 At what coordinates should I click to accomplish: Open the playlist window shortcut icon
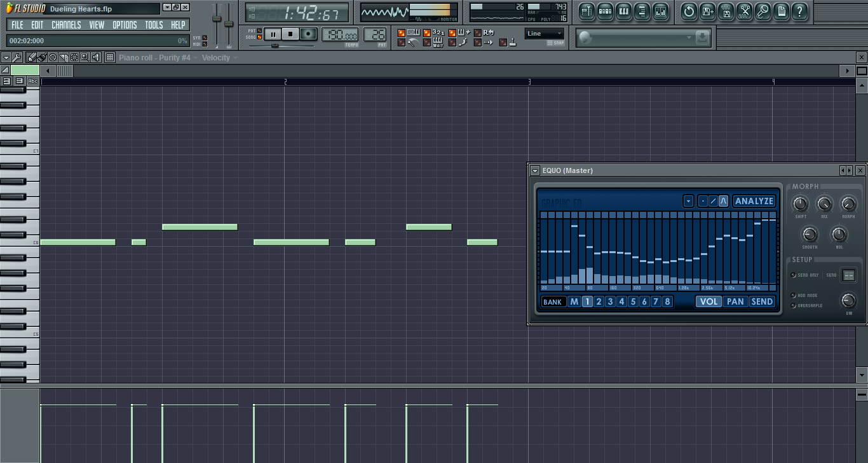587,11
